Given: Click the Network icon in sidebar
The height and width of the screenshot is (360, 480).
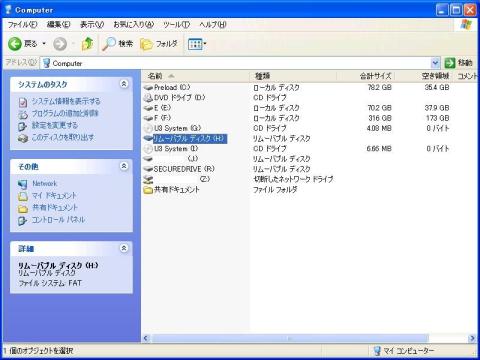Looking at the screenshot, I should coord(23,184).
